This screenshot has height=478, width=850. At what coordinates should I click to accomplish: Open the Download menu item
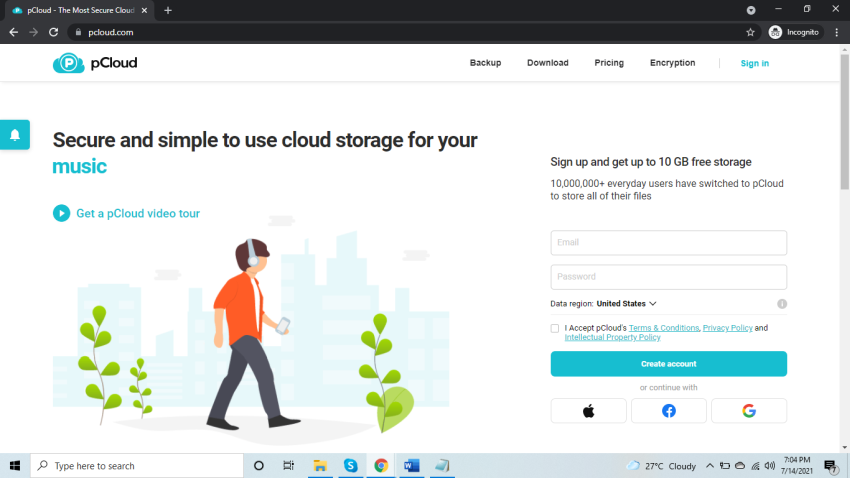tap(548, 63)
